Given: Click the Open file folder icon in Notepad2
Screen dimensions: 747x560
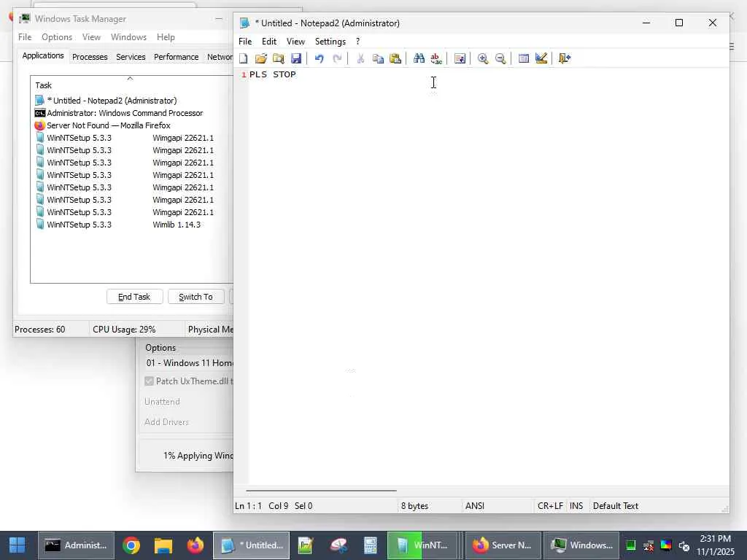Looking at the screenshot, I should 260,58.
